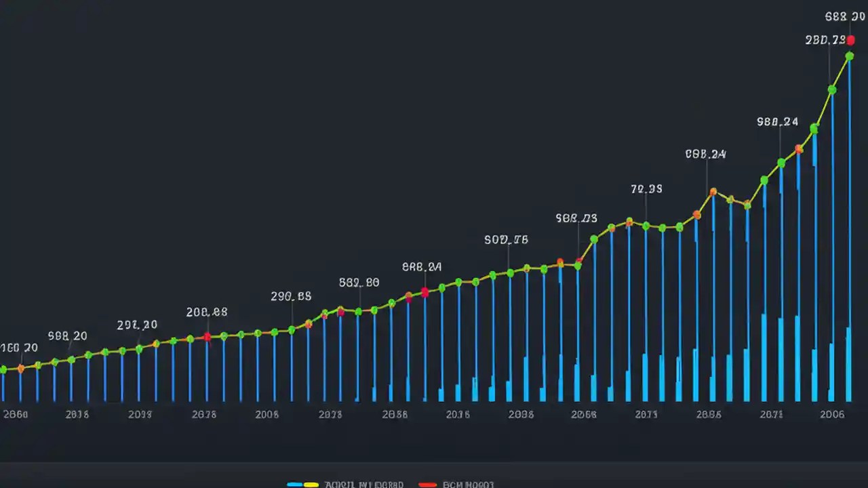This screenshot has height=488, width=868.
Task: Click the blue legend color swatch
Action: (x=296, y=485)
